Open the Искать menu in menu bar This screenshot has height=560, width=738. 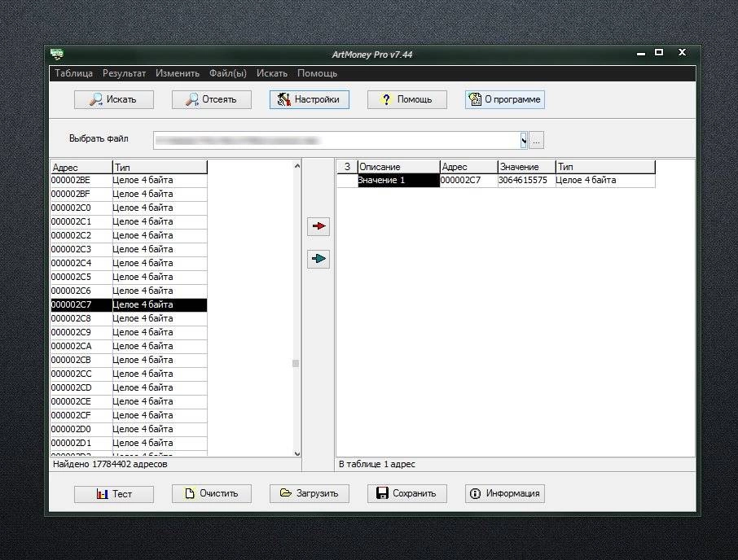(272, 73)
